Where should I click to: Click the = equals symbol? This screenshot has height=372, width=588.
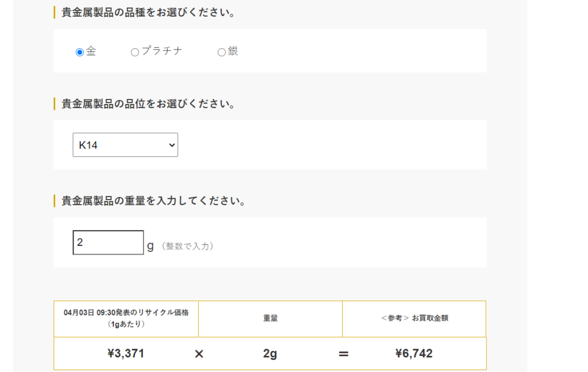click(x=343, y=354)
